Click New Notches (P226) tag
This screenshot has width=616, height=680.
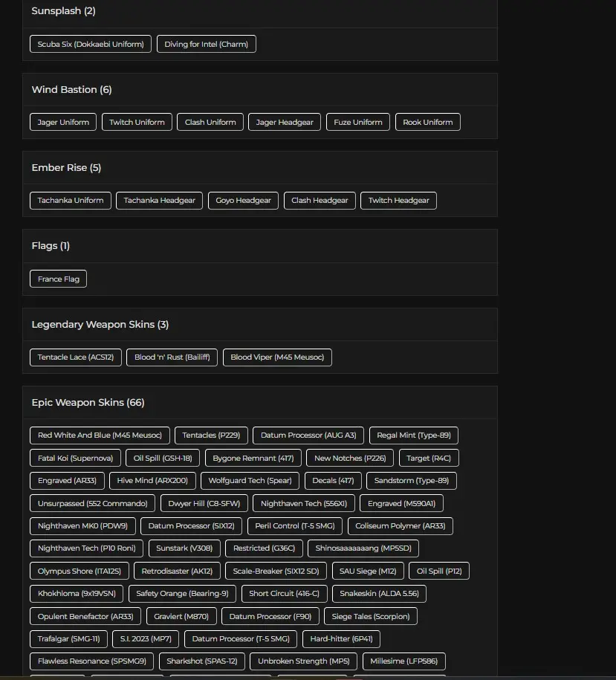click(350, 458)
